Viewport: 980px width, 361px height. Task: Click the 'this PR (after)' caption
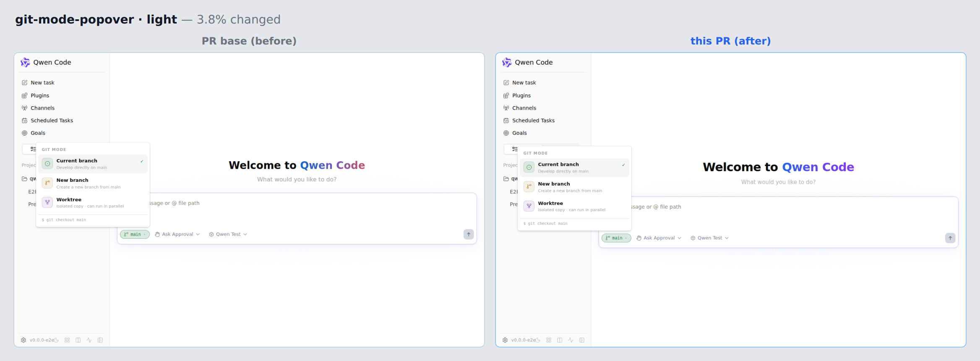click(730, 41)
